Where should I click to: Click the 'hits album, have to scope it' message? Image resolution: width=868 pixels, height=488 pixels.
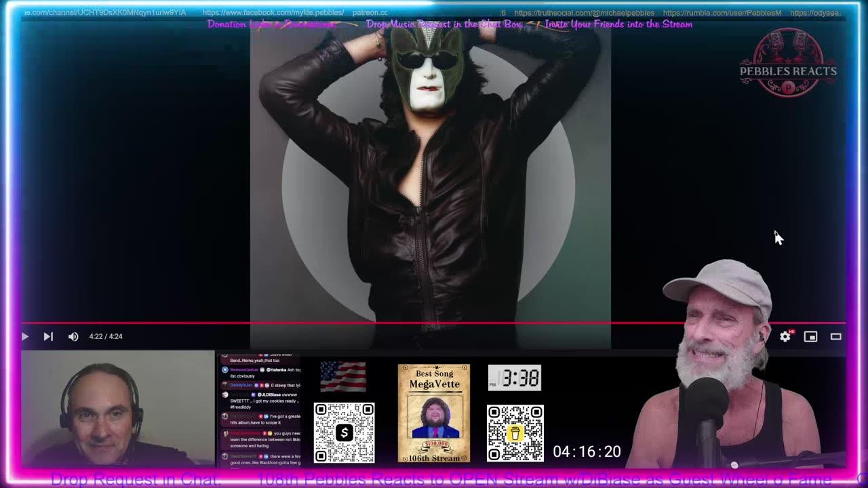pyautogui.click(x=260, y=420)
